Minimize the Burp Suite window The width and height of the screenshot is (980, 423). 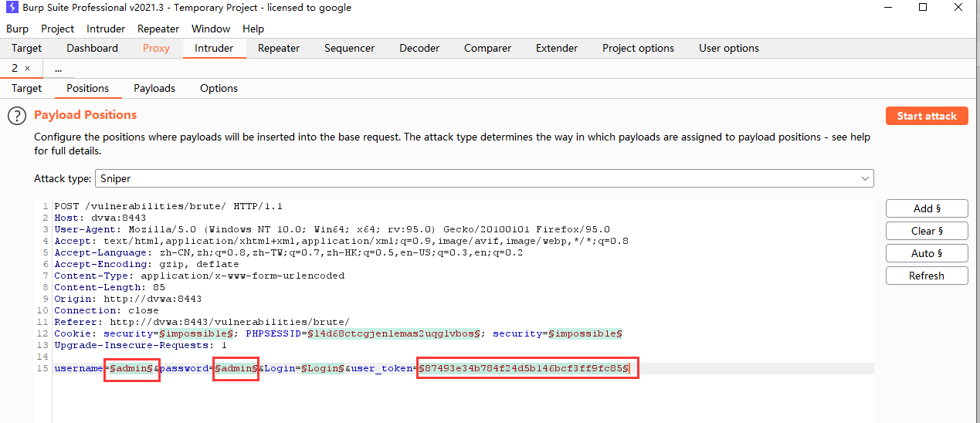[x=887, y=8]
